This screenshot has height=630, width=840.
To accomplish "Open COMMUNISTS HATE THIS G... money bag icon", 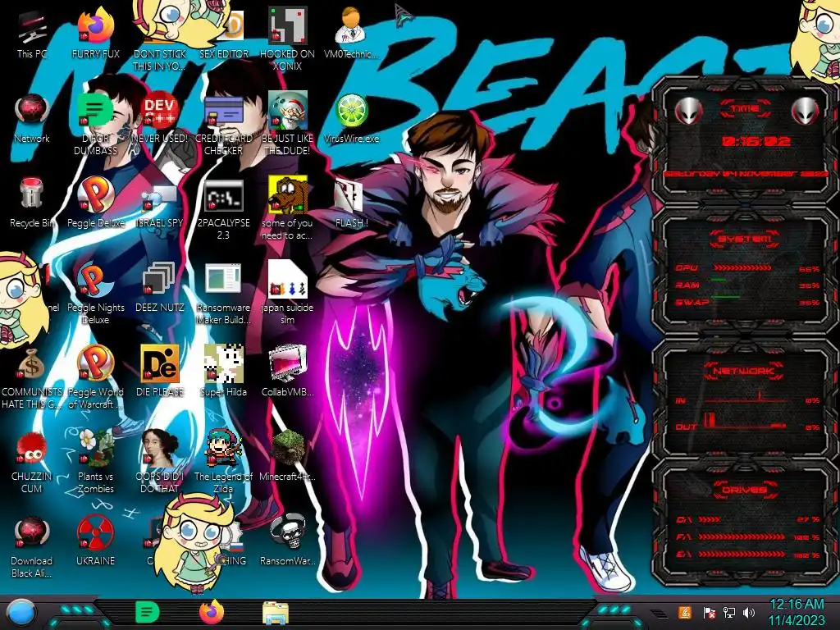I will coord(32,377).
